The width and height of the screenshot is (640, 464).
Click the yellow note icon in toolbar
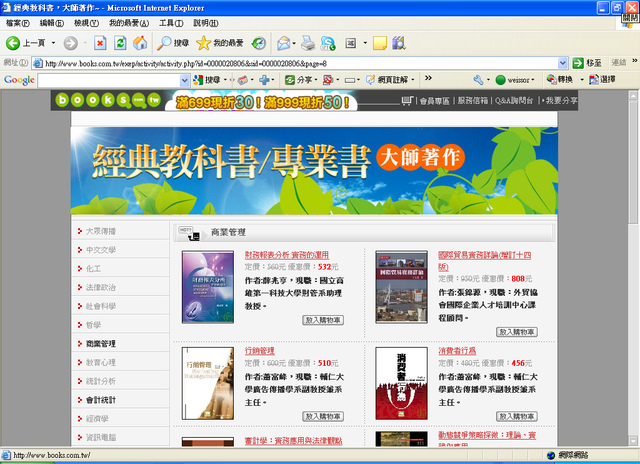click(380, 43)
